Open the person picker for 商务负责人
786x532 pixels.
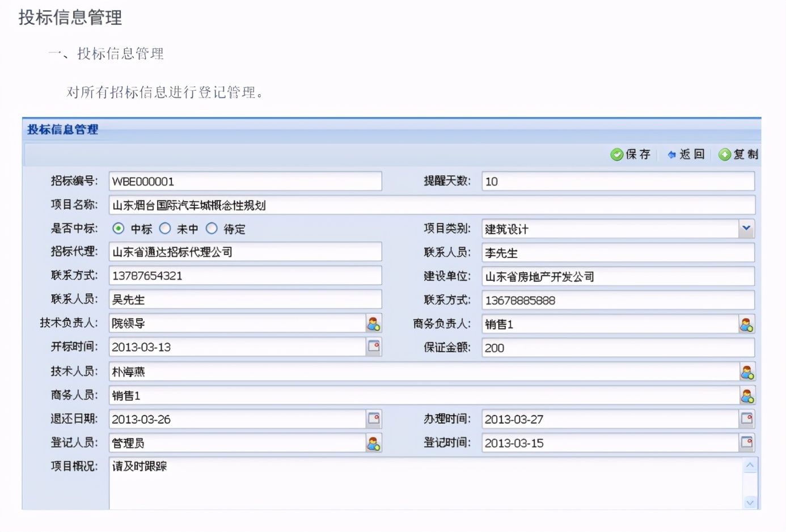(747, 323)
